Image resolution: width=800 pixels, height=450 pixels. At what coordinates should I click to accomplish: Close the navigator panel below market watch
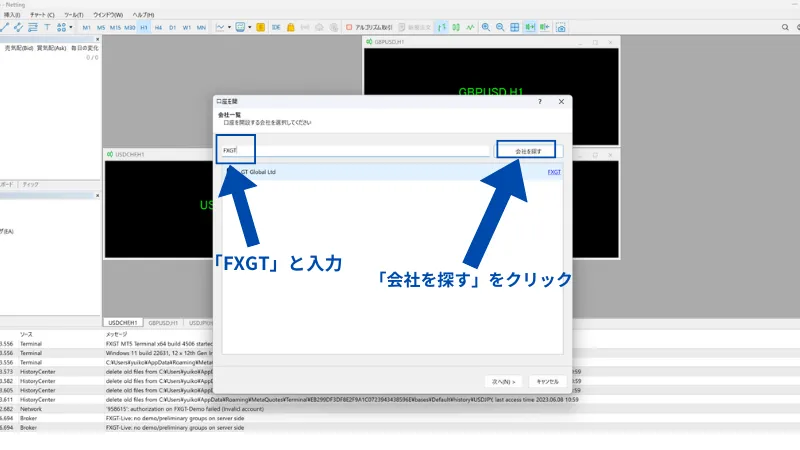[97, 195]
